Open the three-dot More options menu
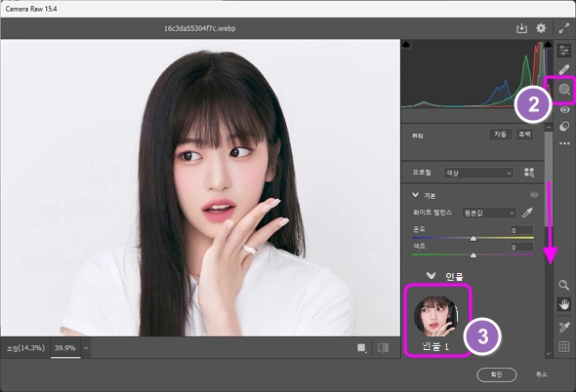This screenshot has width=576, height=392. 564,143
